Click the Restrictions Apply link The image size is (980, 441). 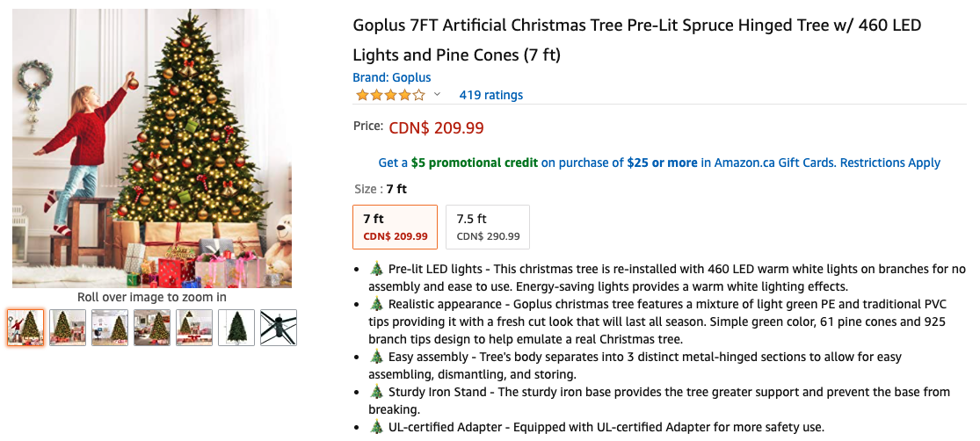pos(891,163)
